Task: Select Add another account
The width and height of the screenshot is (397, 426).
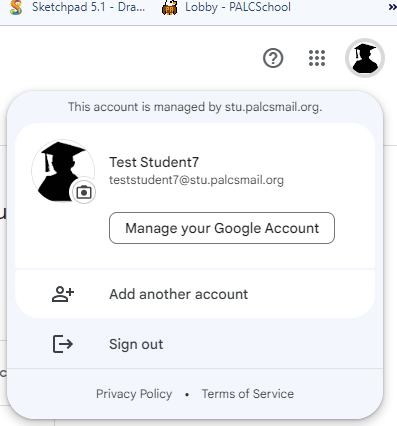Action: [x=195, y=294]
